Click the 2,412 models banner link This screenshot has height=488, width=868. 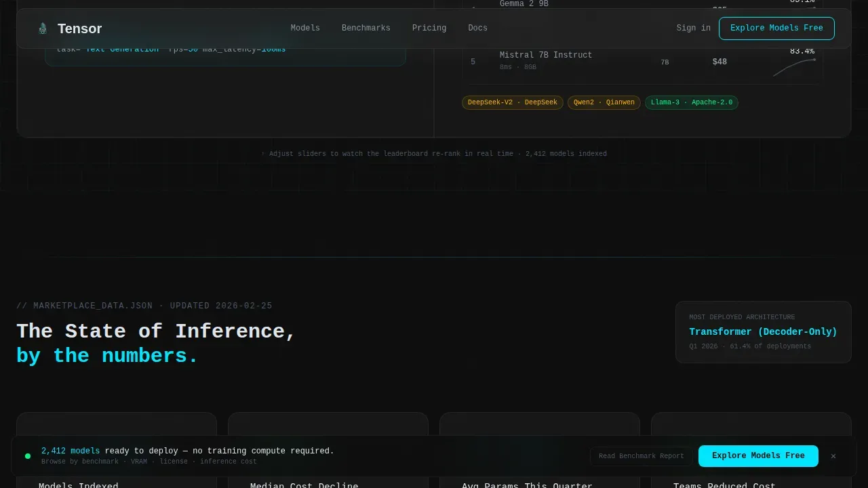click(71, 451)
